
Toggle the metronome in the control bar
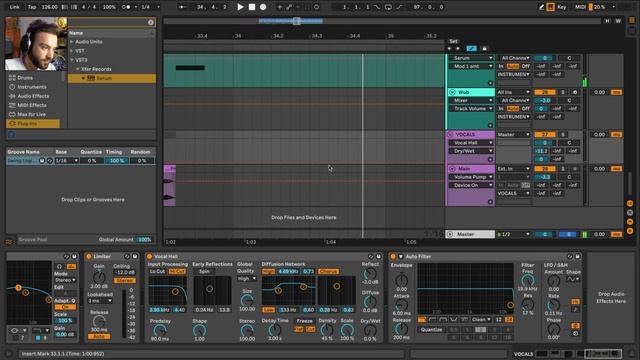[126, 7]
